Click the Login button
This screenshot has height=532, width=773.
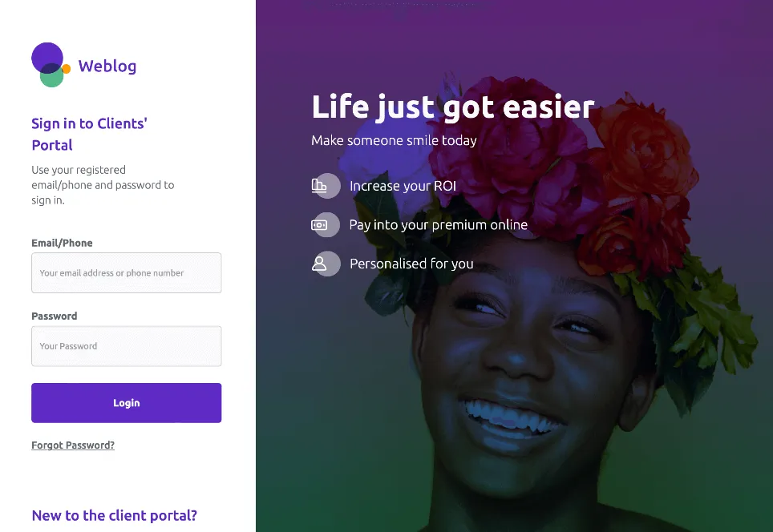pos(126,403)
